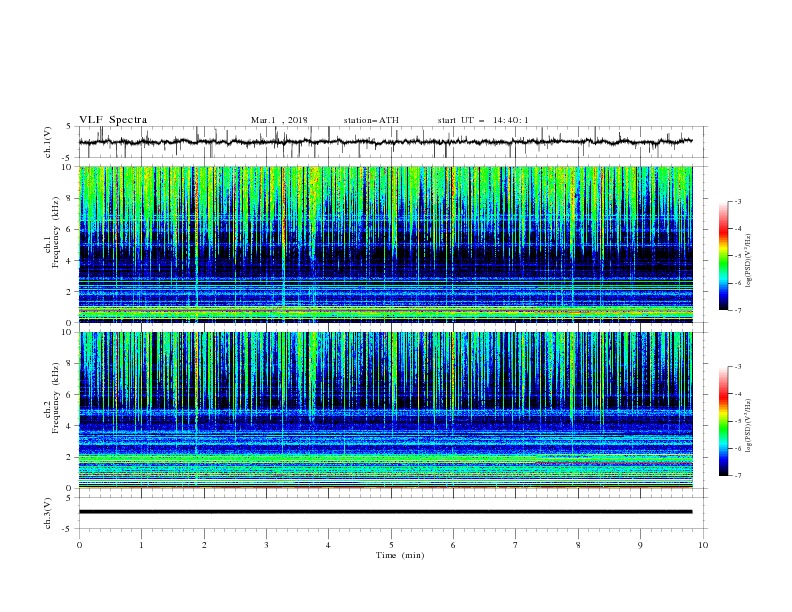Click time axis tick label "9"
This screenshot has width=792, height=612.
[x=640, y=545]
